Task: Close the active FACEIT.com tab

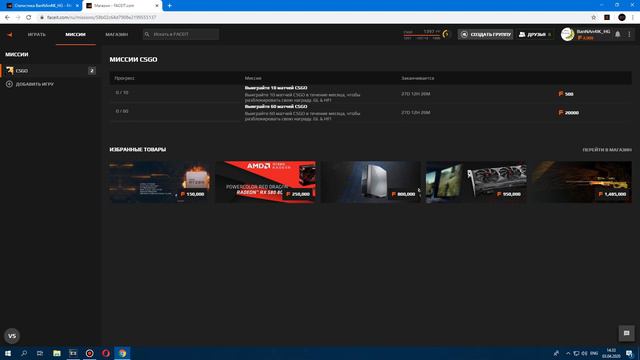Action: click(157, 6)
